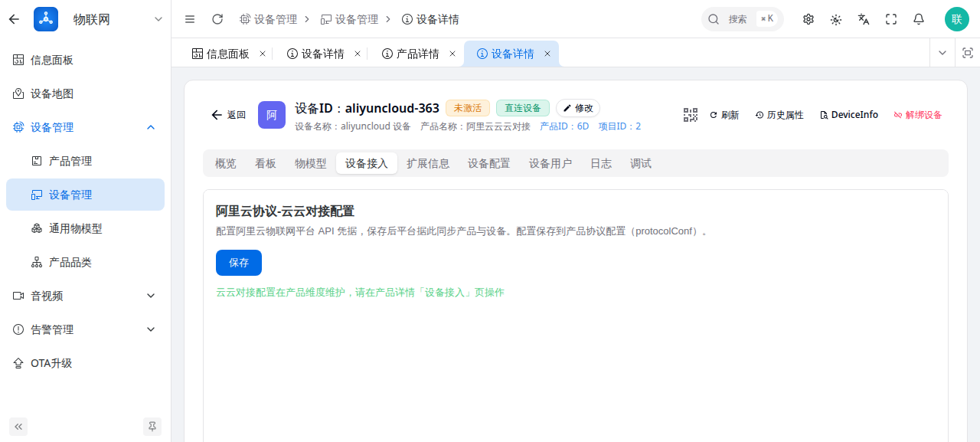This screenshot has width=980, height=442.
Task: Click the 修改 edit button
Action: point(578,108)
